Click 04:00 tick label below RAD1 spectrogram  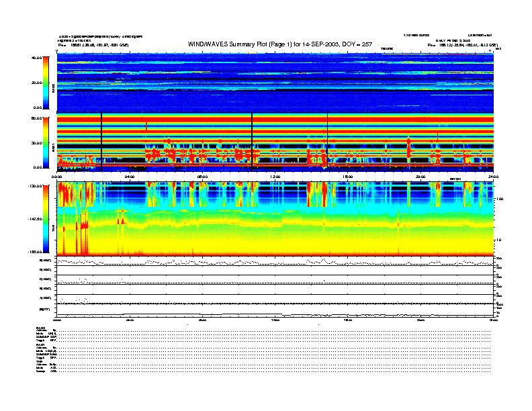(130, 177)
